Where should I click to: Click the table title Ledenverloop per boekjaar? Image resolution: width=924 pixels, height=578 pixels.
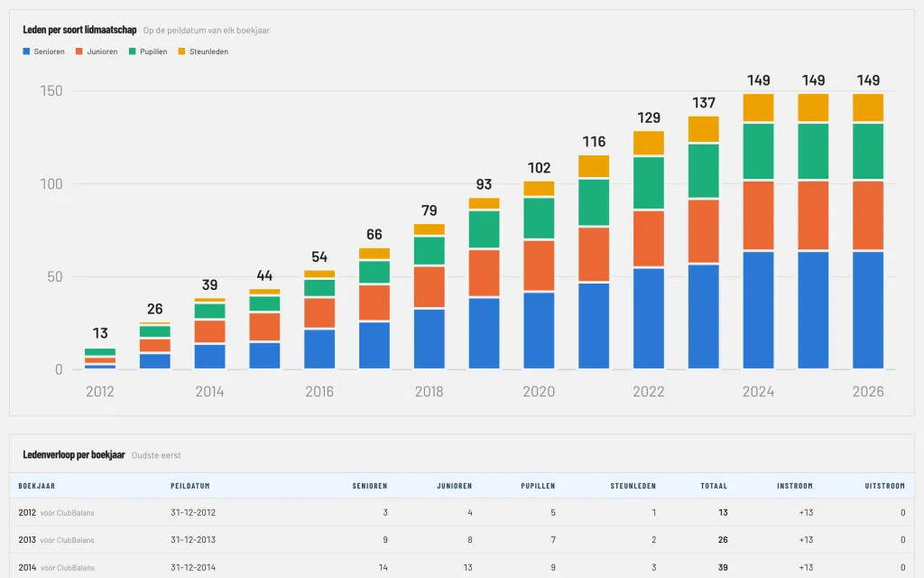pos(74,455)
